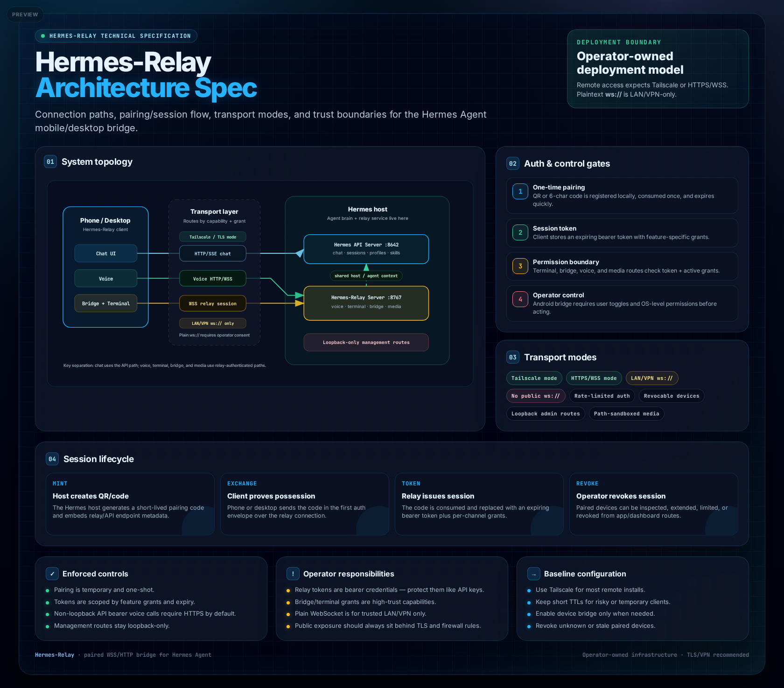Click step number 1 for One-time pairing
Viewport: 784px width, 688px height.
tap(520, 191)
